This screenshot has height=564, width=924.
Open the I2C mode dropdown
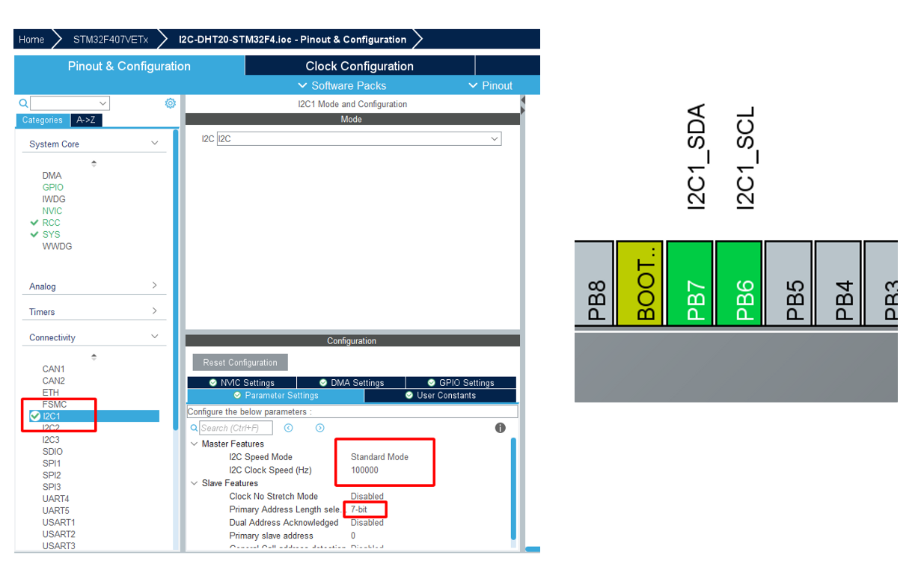pyautogui.click(x=359, y=139)
